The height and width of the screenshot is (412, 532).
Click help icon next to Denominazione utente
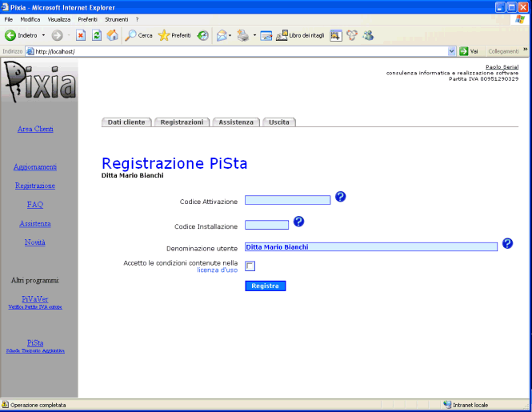507,243
